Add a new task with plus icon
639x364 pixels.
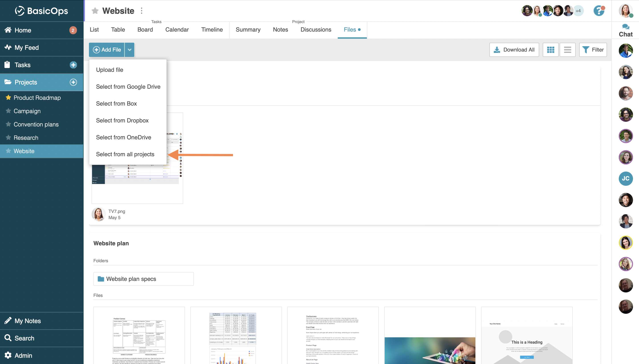(73, 65)
